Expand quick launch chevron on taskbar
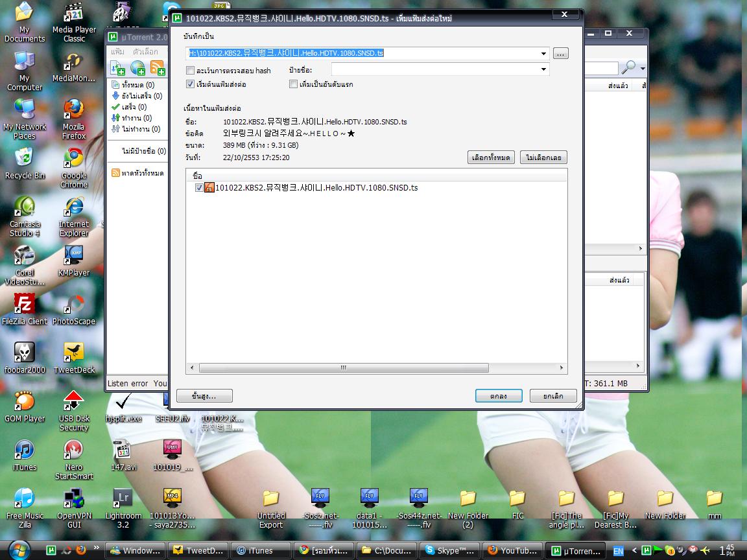747x560 pixels. click(x=96, y=548)
